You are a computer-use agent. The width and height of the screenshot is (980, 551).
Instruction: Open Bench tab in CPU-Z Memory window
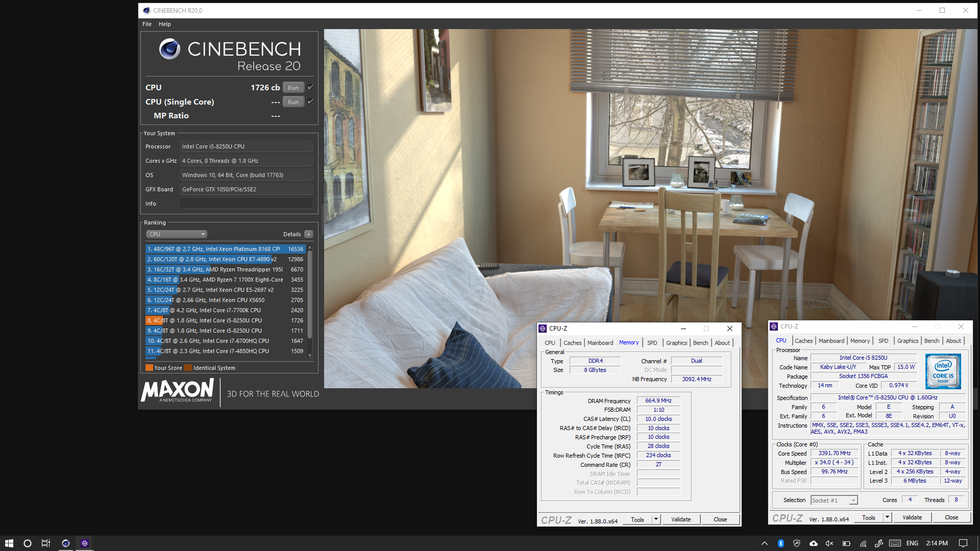pyautogui.click(x=701, y=343)
